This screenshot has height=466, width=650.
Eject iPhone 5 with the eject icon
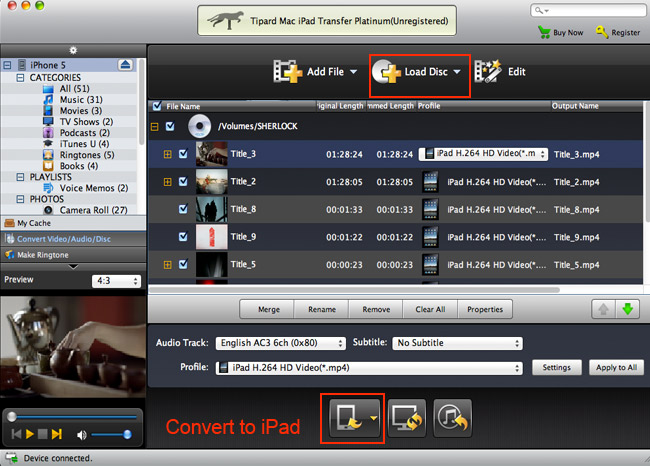[x=125, y=65]
